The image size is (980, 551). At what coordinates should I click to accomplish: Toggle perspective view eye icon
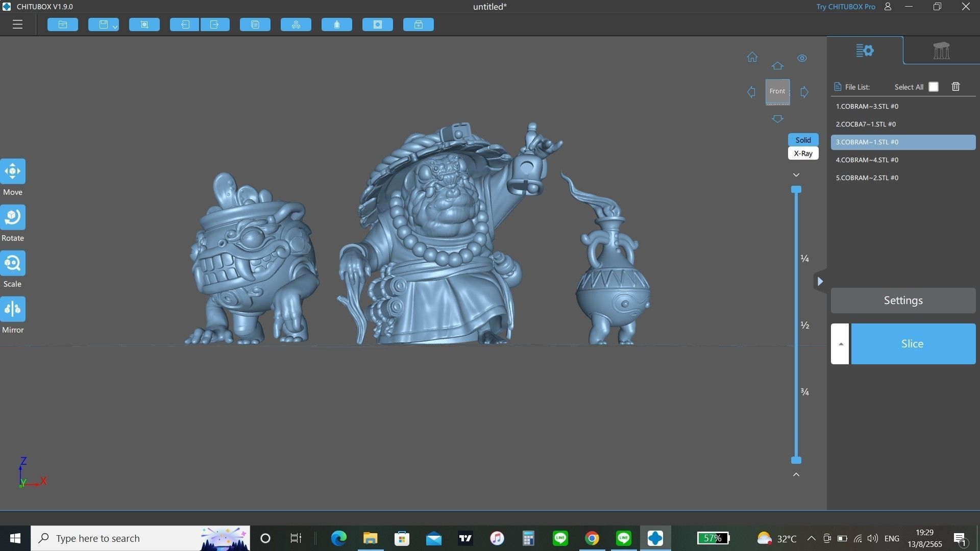coord(802,58)
